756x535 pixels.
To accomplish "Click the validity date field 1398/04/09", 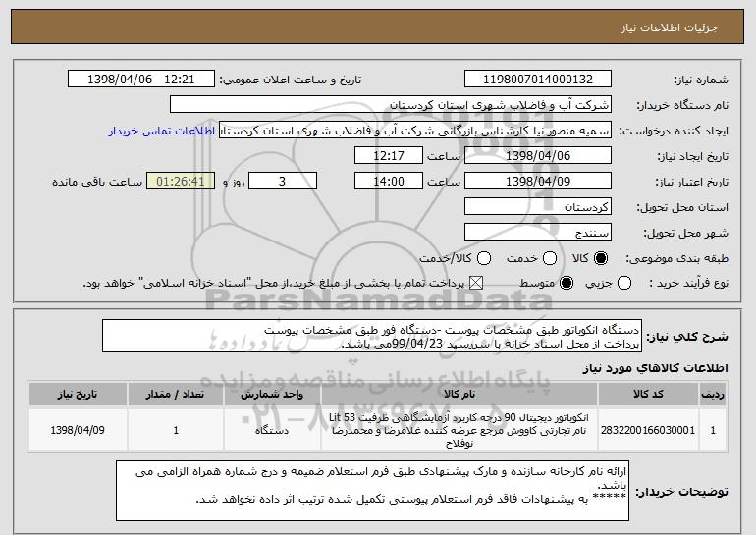I will click(538, 182).
